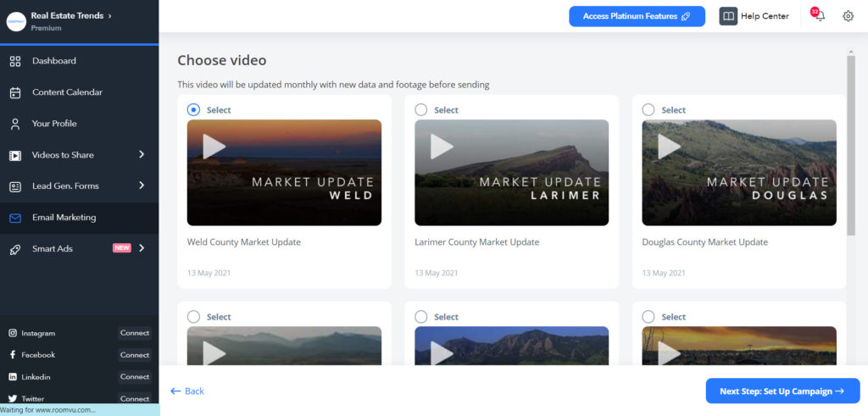Open the notifications bell icon
The image size is (868, 416).
pyautogui.click(x=819, y=16)
